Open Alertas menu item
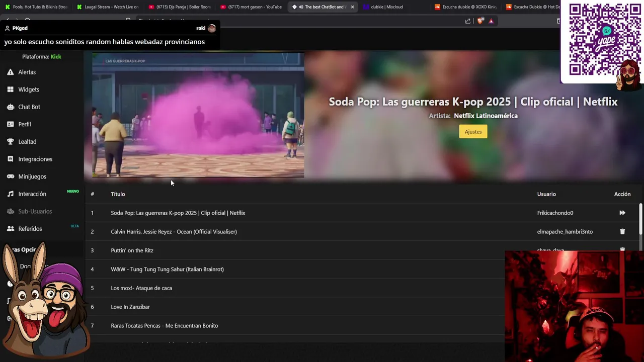This screenshot has height=362, width=644. (27, 72)
